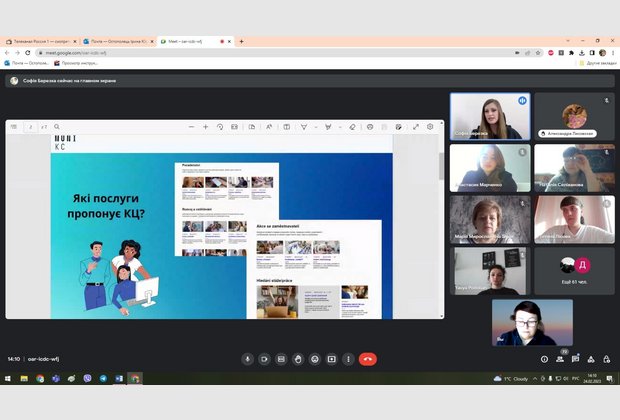
Task: Show hidden system tray icons
Action: pos(535,378)
